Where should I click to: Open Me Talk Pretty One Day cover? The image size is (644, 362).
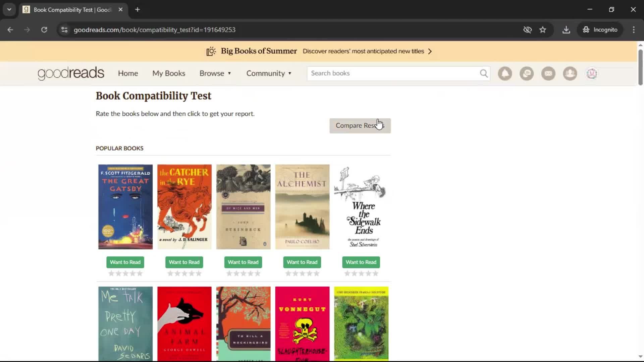[x=125, y=323]
